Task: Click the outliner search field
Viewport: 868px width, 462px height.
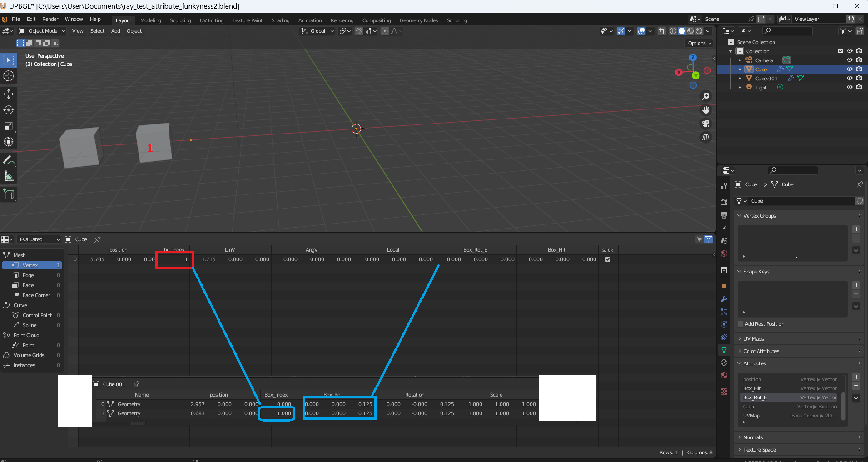Action: pyautogui.click(x=787, y=31)
